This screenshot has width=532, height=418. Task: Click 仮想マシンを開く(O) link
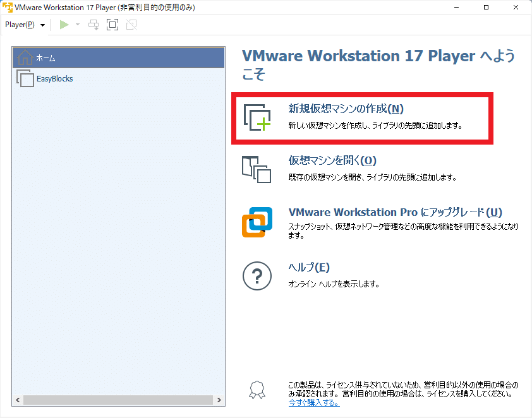pyautogui.click(x=332, y=160)
